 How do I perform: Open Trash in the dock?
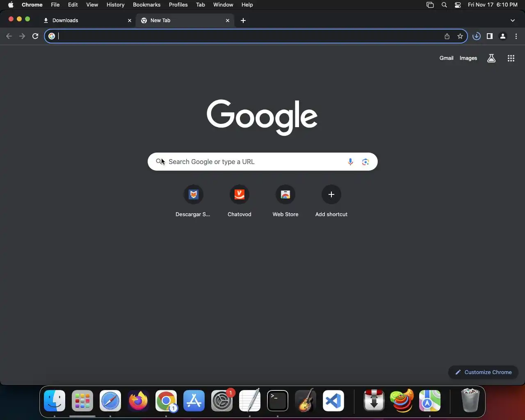470,400
